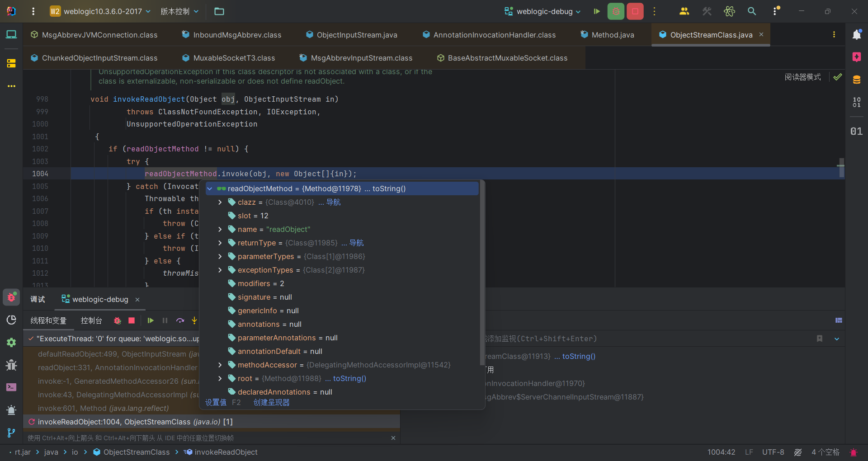The image size is (868, 461).
Task: Switch to InboundMsgAbbrev.class tab
Action: click(231, 35)
